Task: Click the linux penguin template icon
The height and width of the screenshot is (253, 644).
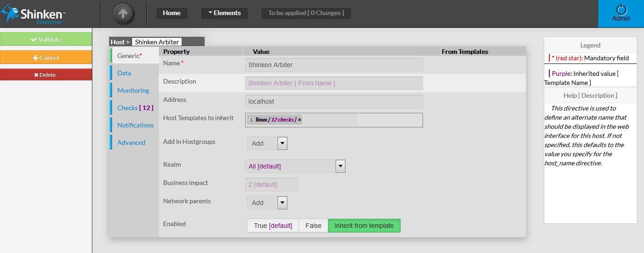Action: click(x=251, y=120)
